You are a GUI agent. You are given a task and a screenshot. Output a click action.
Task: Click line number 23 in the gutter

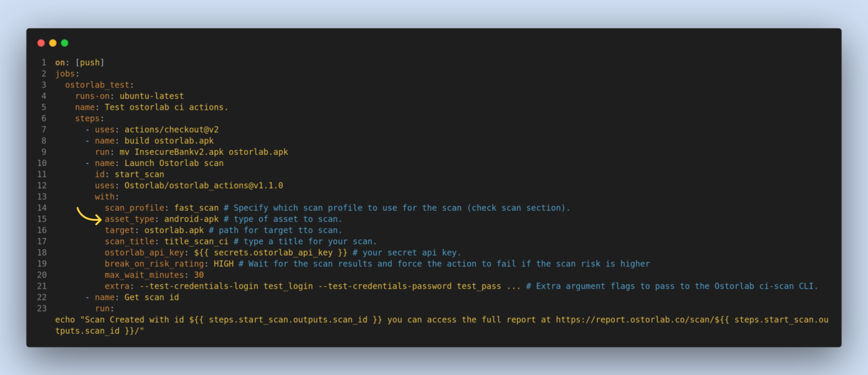(x=42, y=308)
